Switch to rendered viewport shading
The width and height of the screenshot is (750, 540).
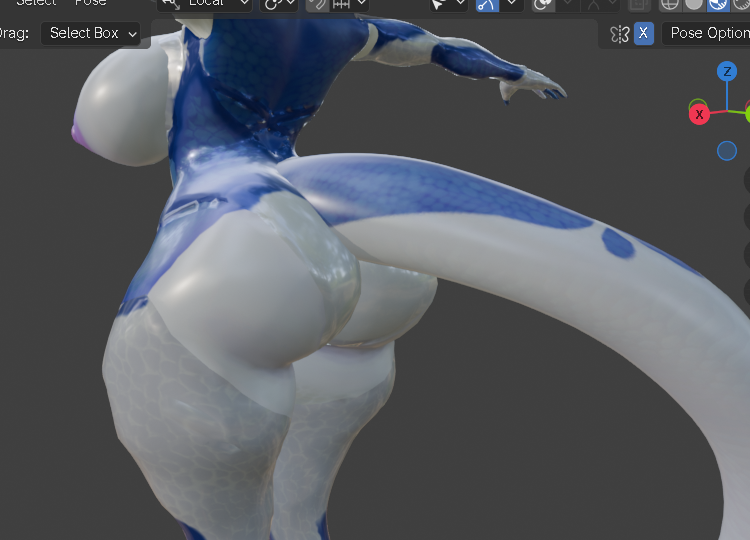740,4
